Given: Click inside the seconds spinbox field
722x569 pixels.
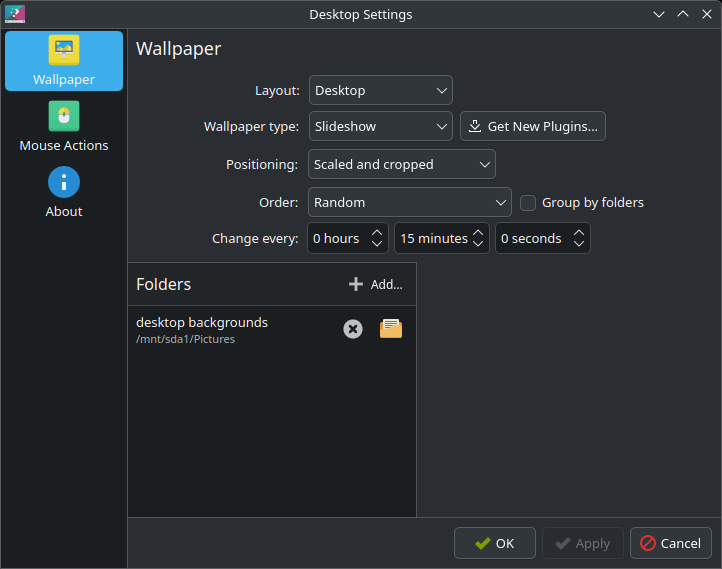Looking at the screenshot, I should 531,239.
